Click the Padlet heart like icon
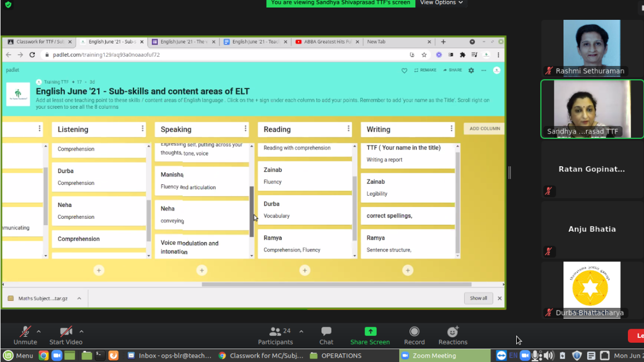This screenshot has width=644, height=362. (x=405, y=70)
